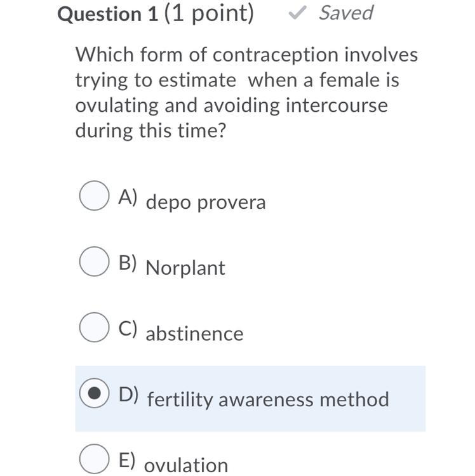
Task: Click the 'D)' letter in highlighted row
Action: (x=128, y=395)
